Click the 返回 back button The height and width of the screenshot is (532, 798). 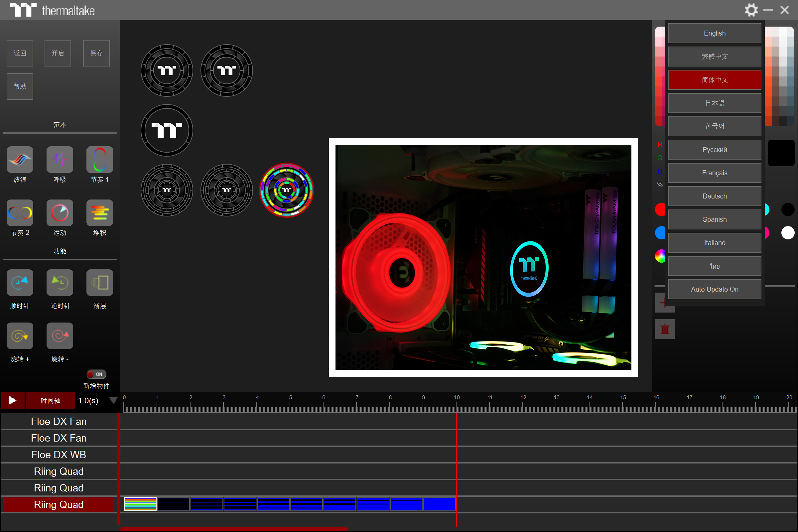(x=20, y=53)
